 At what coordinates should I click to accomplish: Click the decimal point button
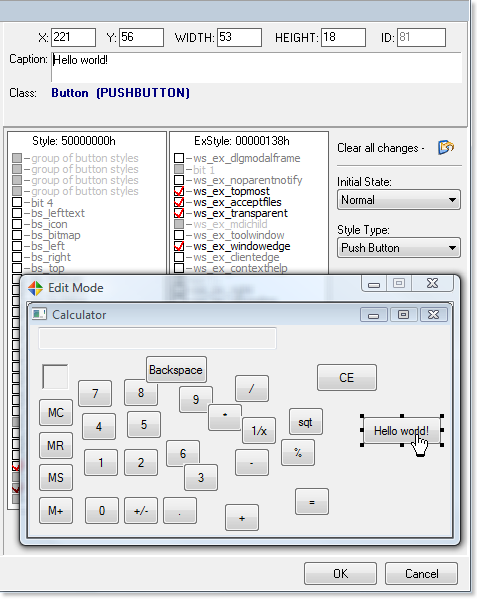(x=180, y=510)
